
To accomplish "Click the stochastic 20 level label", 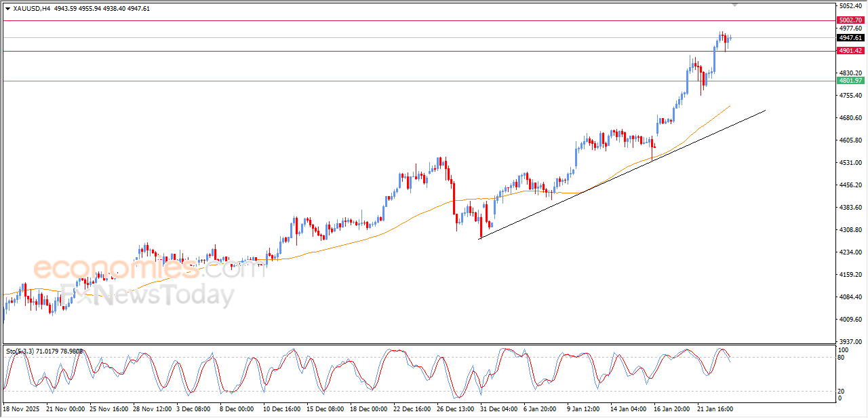I will (842, 391).
